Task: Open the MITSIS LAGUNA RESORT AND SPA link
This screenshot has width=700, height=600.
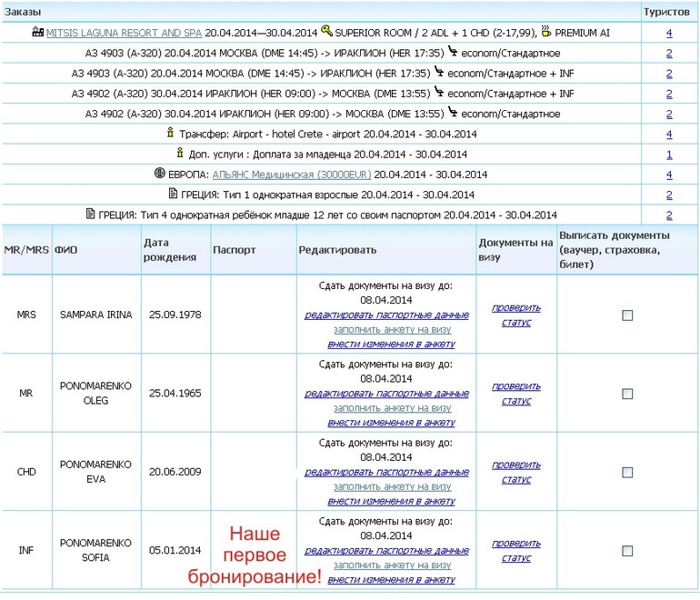Action: point(125,33)
